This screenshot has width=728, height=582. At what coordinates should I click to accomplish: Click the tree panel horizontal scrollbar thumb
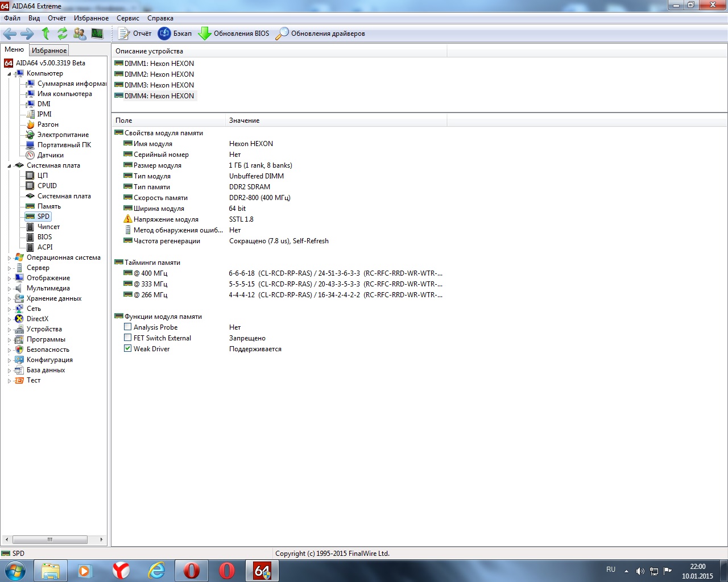[50, 539]
